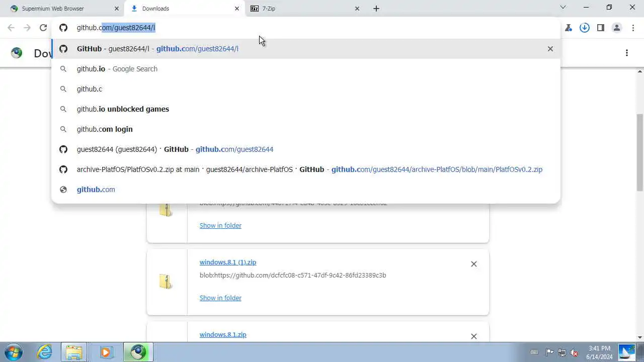Choose the github.c search suggestion
The image size is (644, 362).
pos(306,89)
